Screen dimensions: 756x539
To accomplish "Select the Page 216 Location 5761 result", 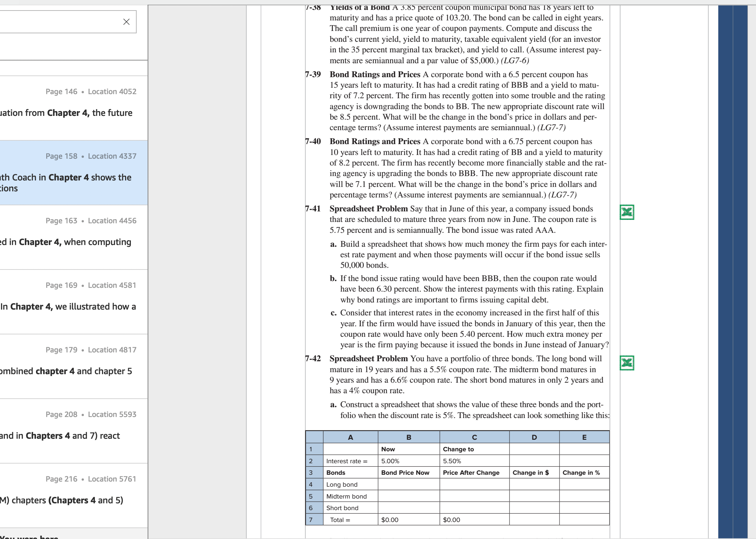I will tap(74, 495).
